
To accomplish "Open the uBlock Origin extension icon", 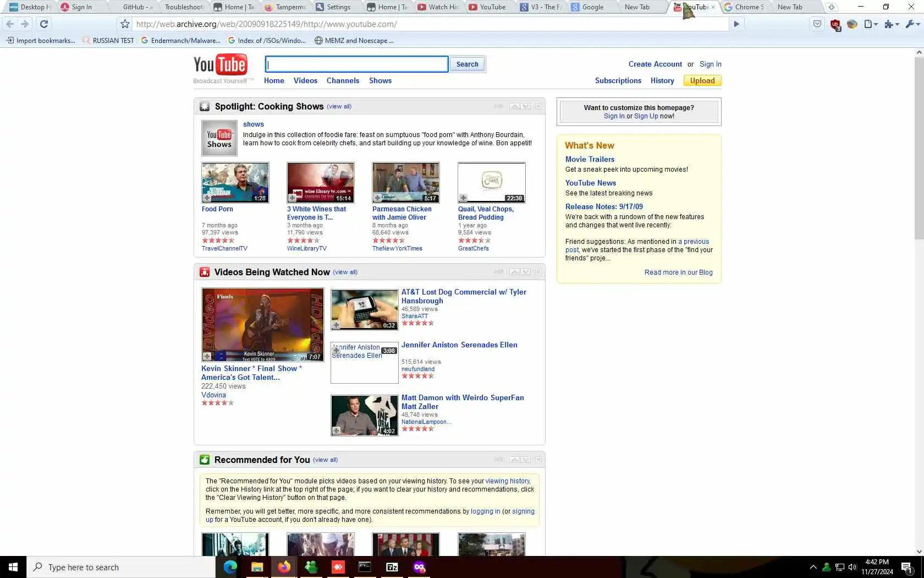I will coord(835,24).
